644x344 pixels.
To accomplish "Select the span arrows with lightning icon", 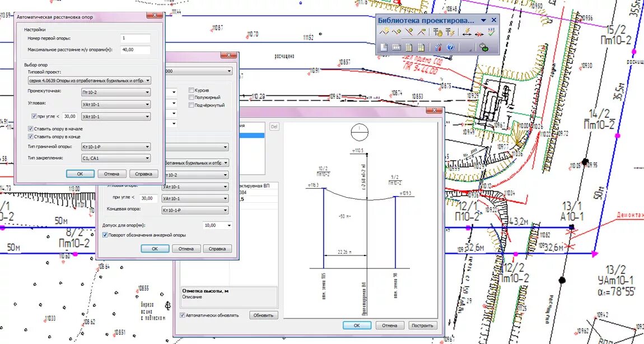I will (466, 32).
